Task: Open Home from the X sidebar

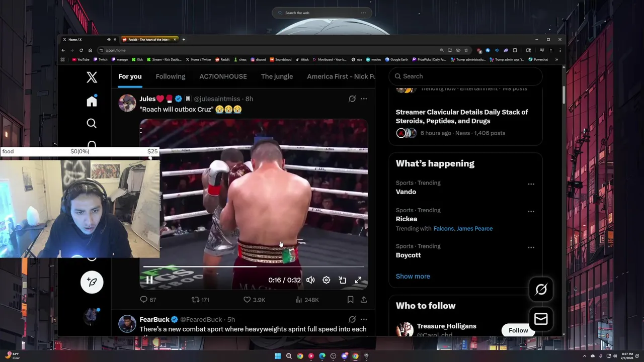Action: pos(92,101)
